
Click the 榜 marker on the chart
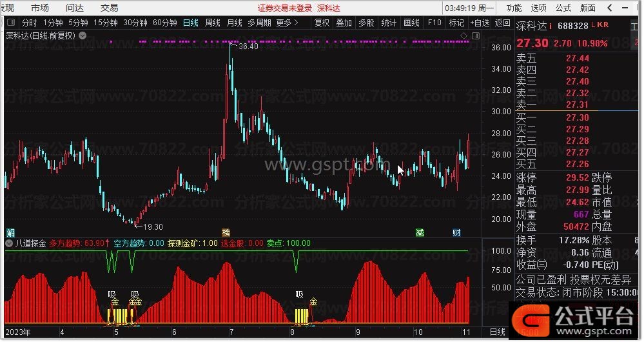[226, 233]
